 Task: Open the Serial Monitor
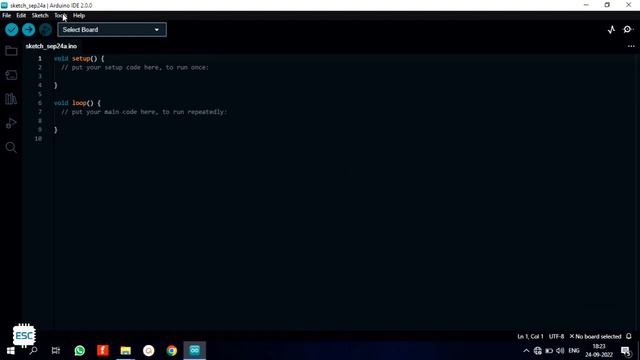pos(628,29)
